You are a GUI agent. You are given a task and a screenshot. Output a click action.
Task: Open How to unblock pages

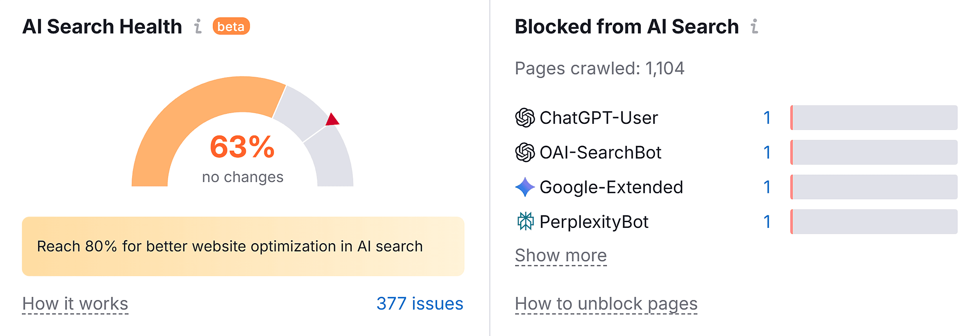606,304
